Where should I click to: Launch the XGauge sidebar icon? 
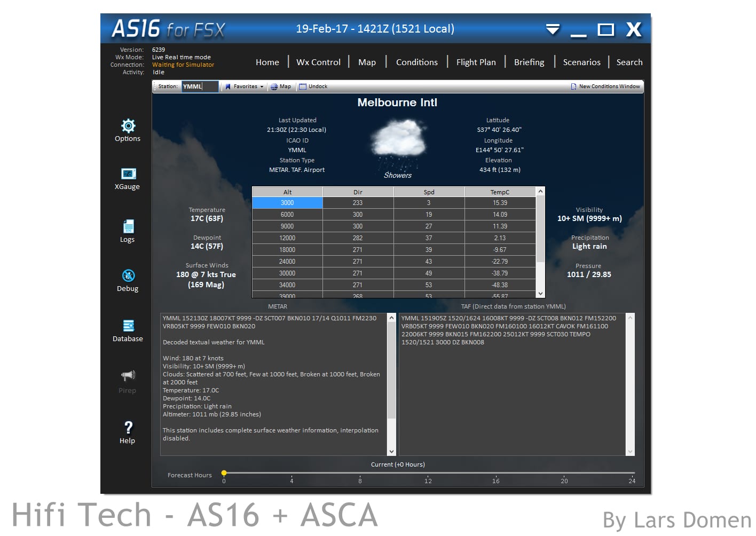coord(128,174)
